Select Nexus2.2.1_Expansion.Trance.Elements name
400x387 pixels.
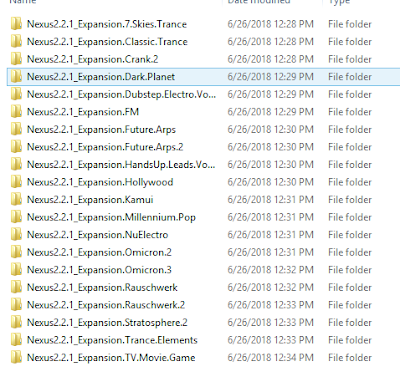pyautogui.click(x=112, y=340)
